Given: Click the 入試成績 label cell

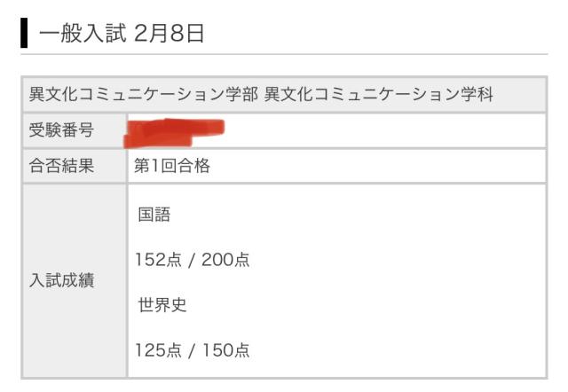Looking at the screenshot, I should pos(62,281).
